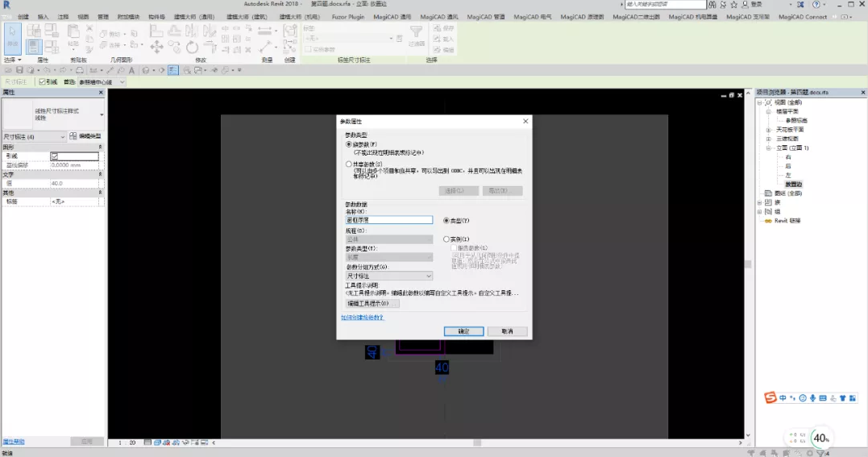
Task: Click the Rotate tool icon in the ribbon
Action: point(192,47)
